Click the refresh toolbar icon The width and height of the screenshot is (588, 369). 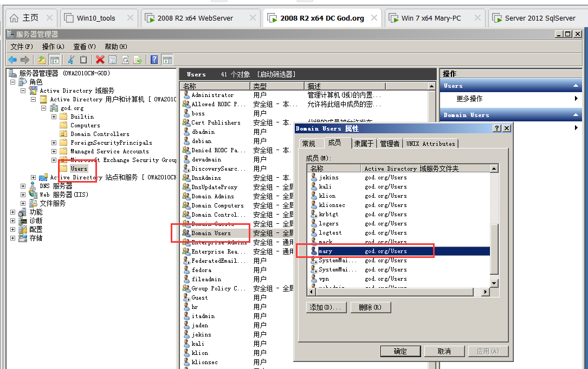coord(125,60)
